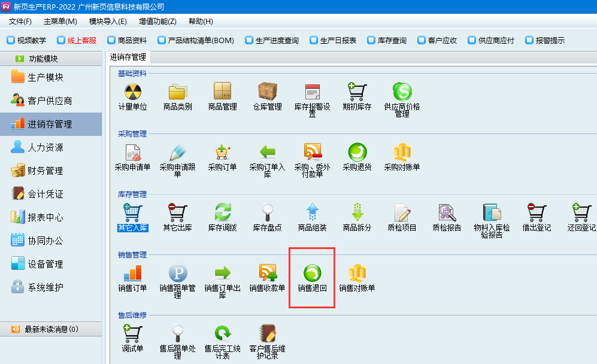Click 库存查询 toolbar shortcut

click(387, 41)
